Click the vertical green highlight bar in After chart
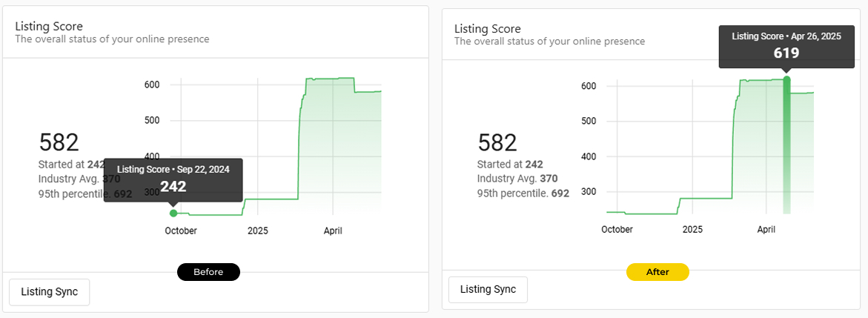Screen dimensions: 868x318 (786, 148)
